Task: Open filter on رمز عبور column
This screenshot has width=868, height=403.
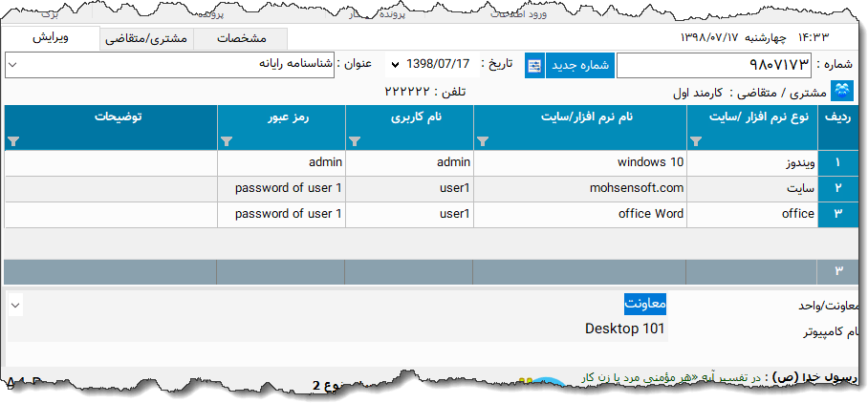Action: pos(227,141)
